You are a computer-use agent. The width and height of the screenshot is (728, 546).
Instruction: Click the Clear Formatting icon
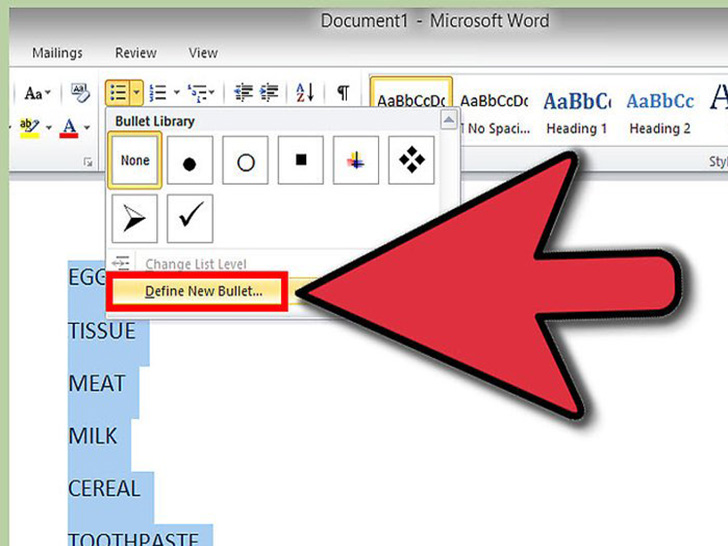click(80, 93)
